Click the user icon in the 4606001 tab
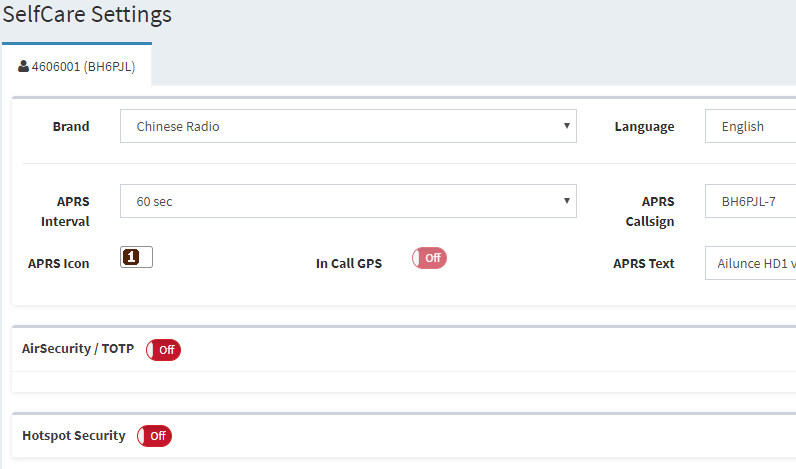Image resolution: width=796 pixels, height=469 pixels. pos(24,67)
